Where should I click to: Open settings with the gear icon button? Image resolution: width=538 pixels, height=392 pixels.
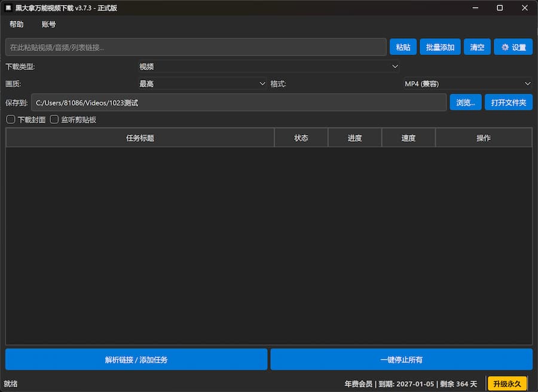click(x=513, y=47)
